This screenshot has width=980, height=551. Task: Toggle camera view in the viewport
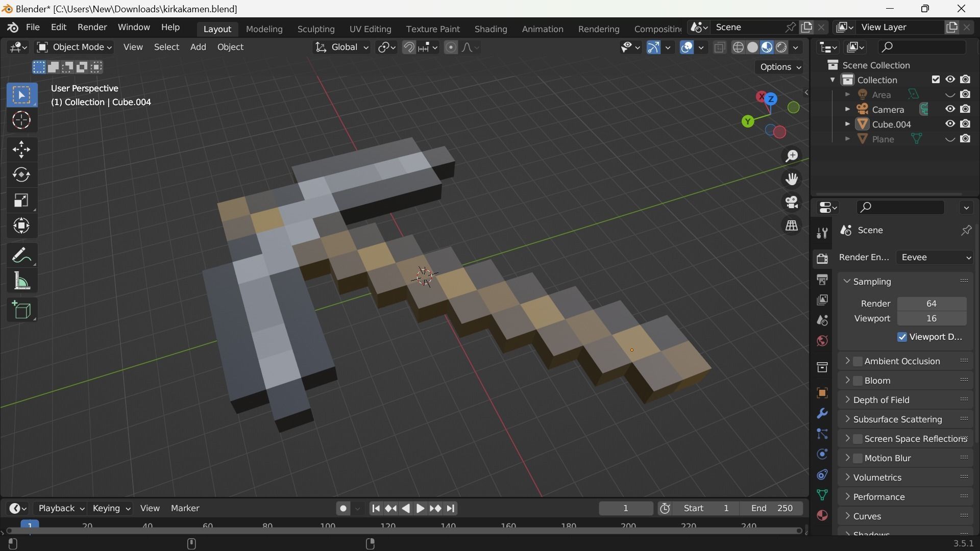[792, 202]
